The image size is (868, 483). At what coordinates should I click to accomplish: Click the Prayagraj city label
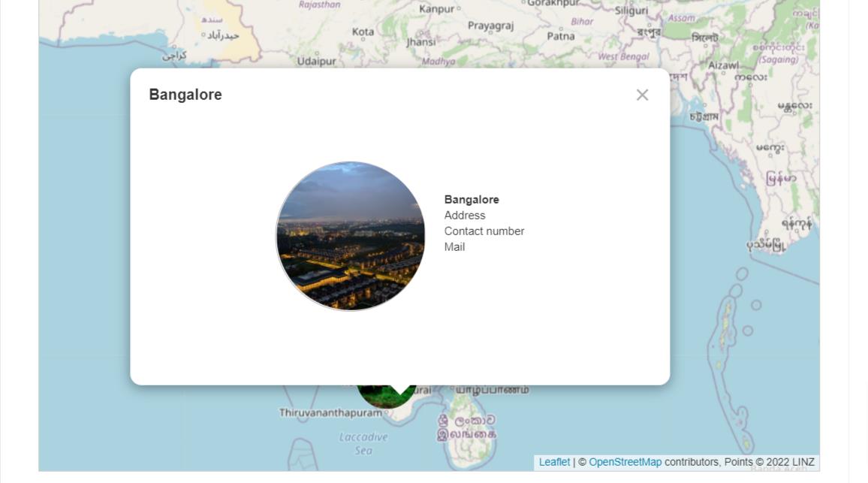490,26
